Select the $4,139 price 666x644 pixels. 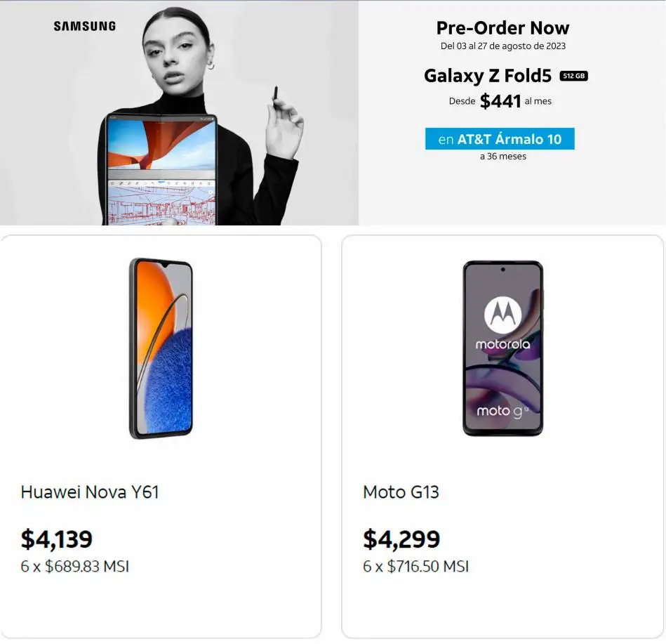pyautogui.click(x=56, y=539)
